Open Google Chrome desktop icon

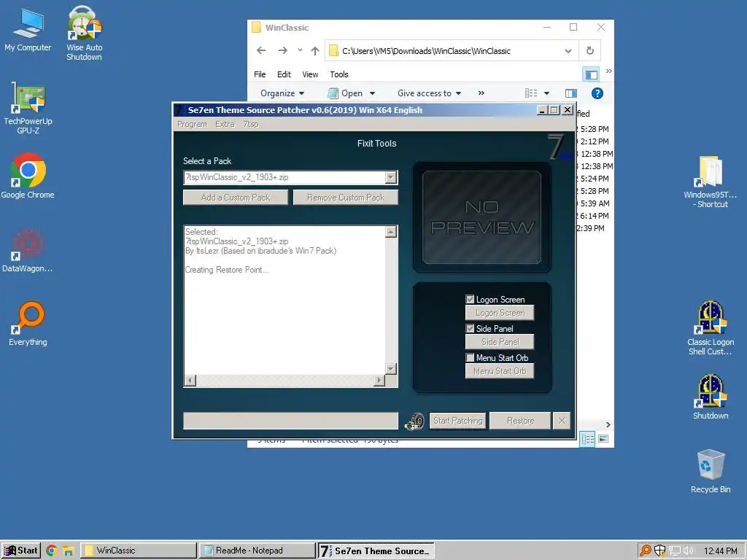pos(28,176)
